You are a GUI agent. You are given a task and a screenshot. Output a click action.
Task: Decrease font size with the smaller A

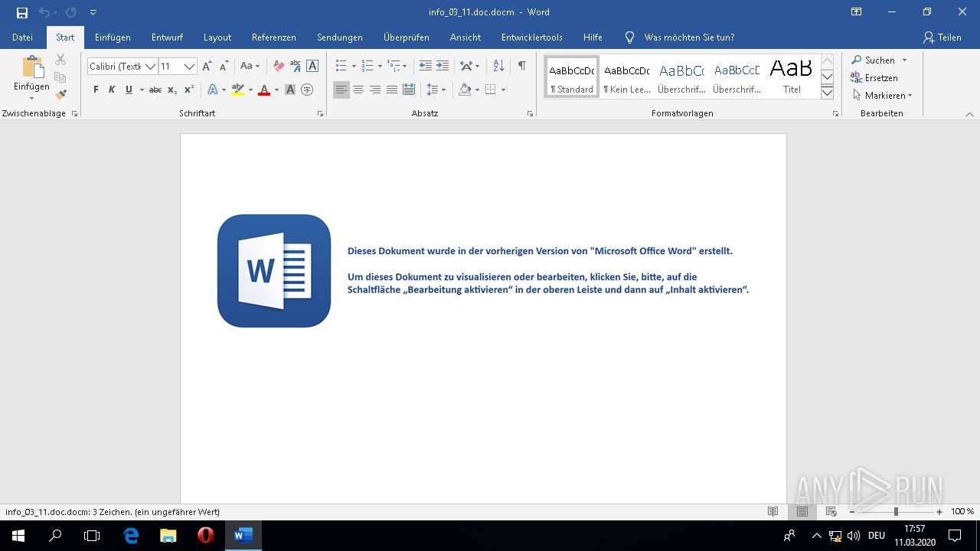(x=224, y=67)
